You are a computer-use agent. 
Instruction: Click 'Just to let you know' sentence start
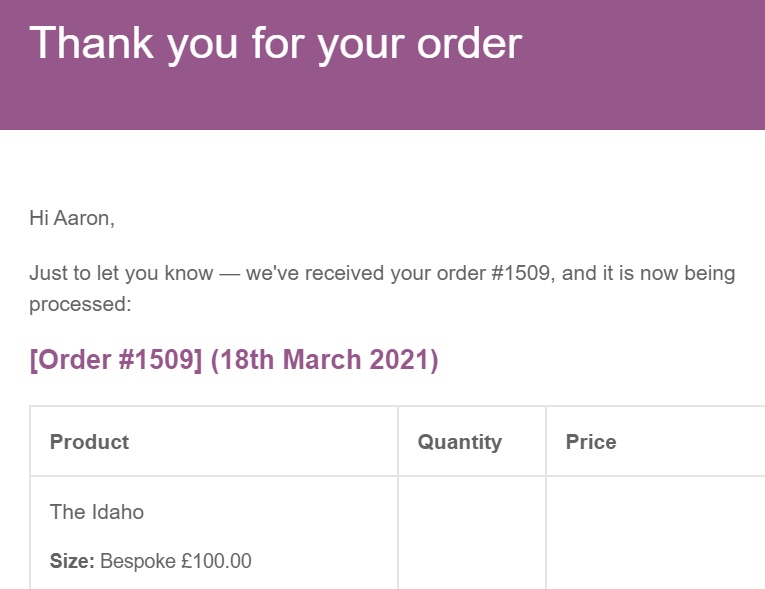(121, 273)
